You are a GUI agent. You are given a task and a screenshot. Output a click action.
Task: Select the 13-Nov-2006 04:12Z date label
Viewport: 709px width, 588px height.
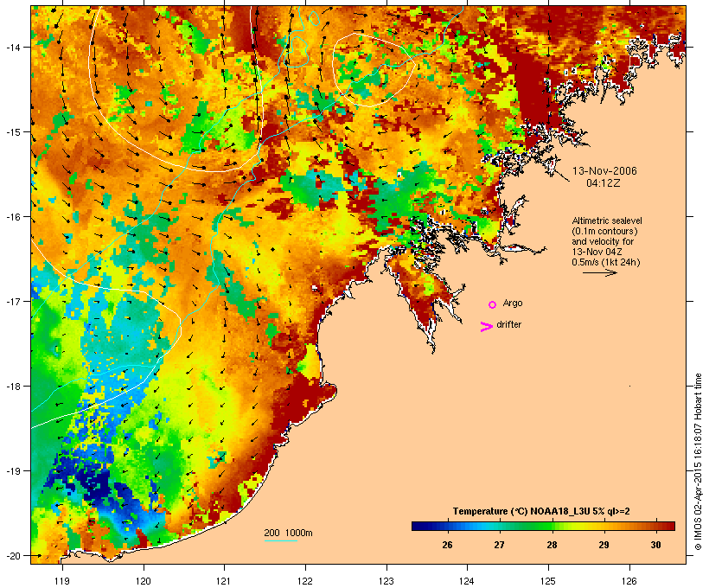click(604, 177)
